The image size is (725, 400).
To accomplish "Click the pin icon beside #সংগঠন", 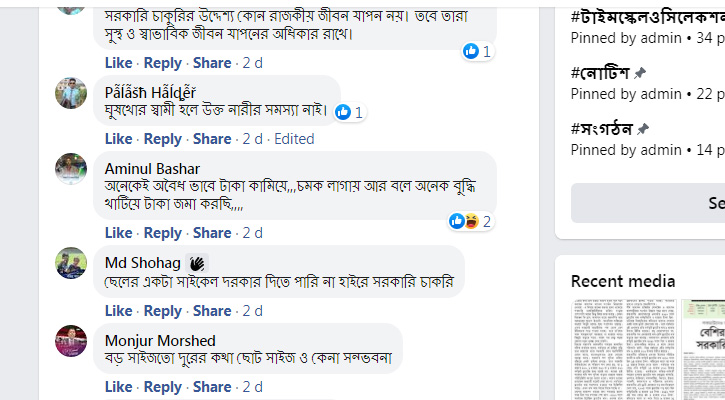I will coord(643,129).
